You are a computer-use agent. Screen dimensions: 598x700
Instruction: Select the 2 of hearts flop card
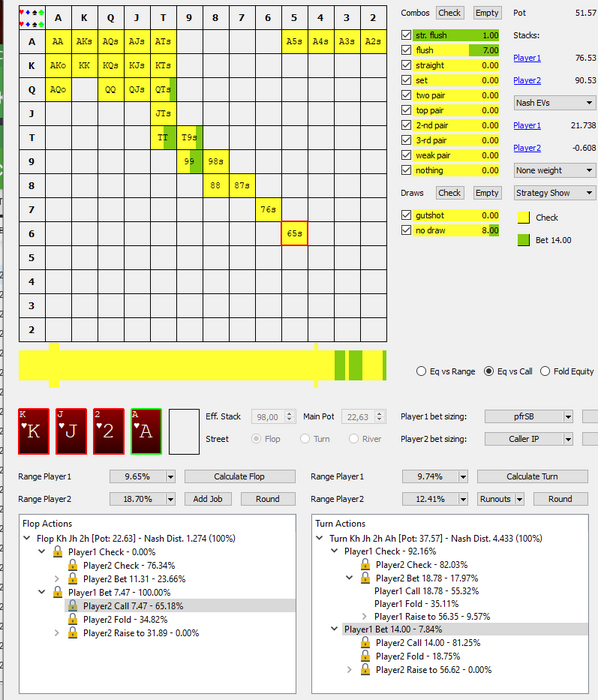[x=109, y=431]
